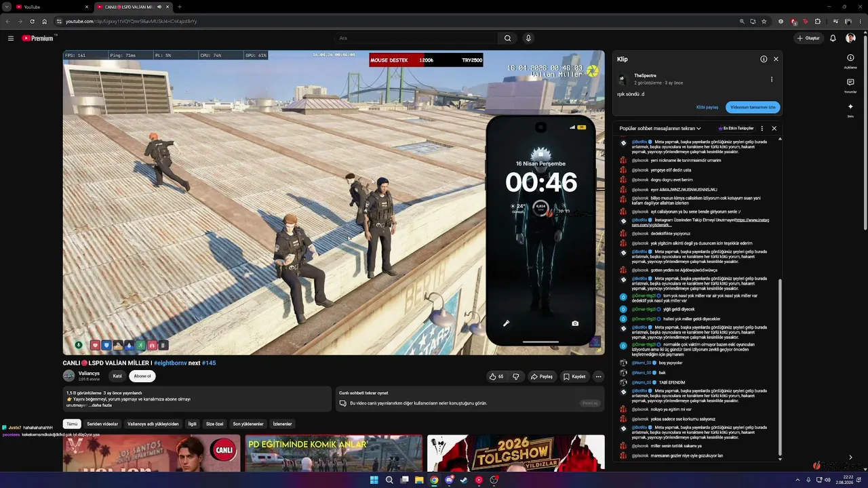Screen dimensions: 868x488
Task: Open PD Eğitiminde Komik Anlar thumbnail
Action: [334, 453]
